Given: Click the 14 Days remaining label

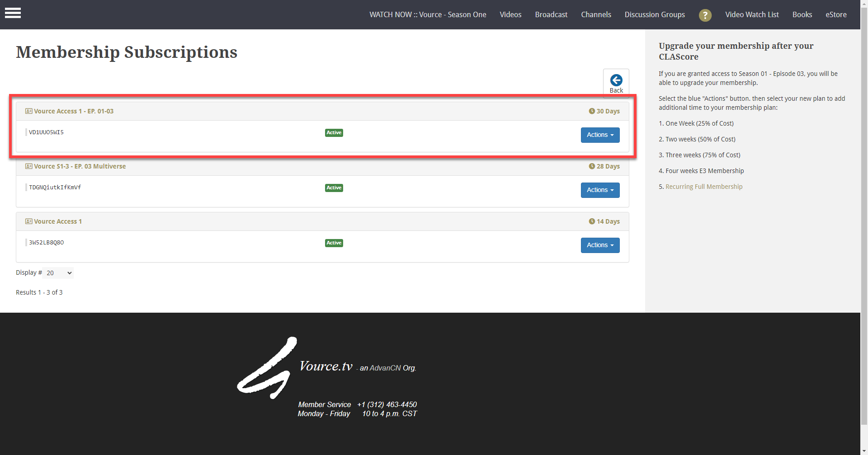Looking at the screenshot, I should [608, 221].
